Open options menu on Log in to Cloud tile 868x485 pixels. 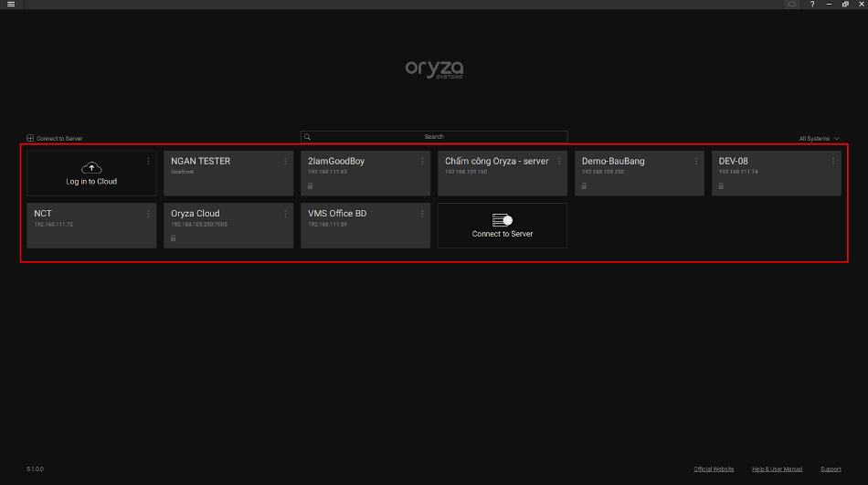coord(148,161)
